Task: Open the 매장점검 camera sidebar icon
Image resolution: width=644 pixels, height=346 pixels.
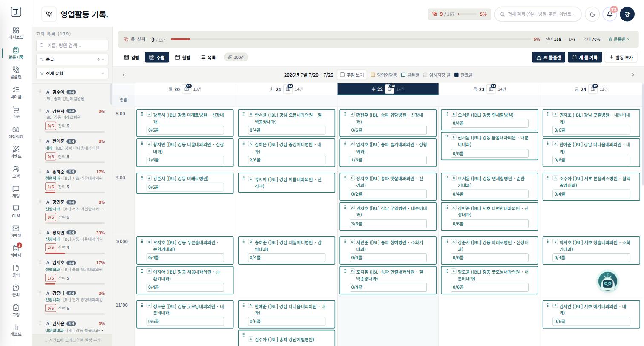Action: [x=16, y=133]
